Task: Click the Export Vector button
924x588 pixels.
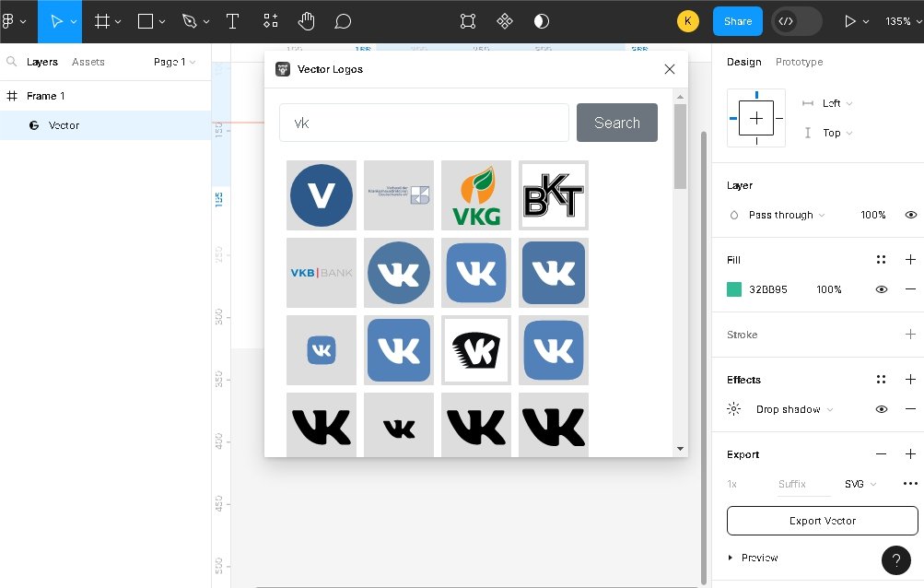Action: click(x=822, y=521)
